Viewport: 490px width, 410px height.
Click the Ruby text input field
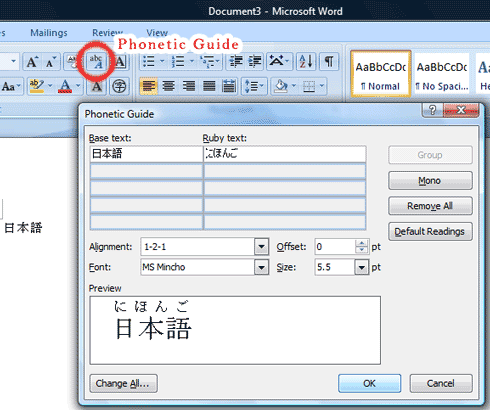coord(285,154)
